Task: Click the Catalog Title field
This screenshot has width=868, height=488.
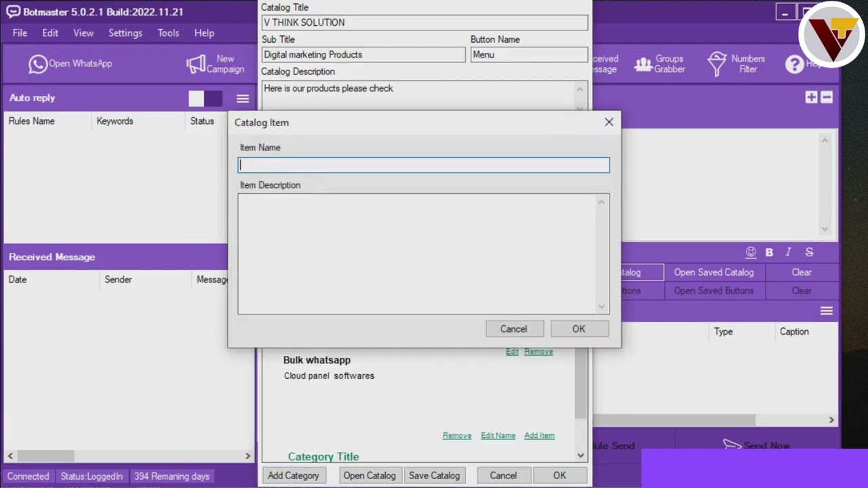Action: (425, 22)
